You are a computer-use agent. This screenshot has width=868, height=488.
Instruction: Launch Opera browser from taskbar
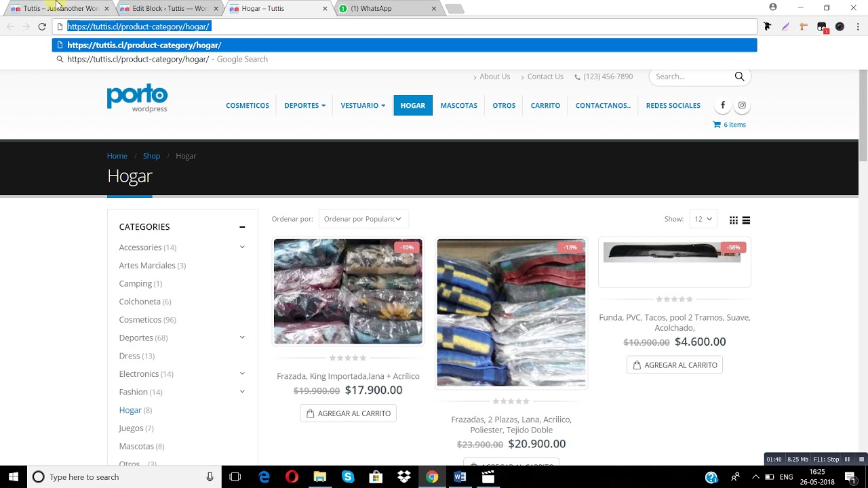click(292, 477)
